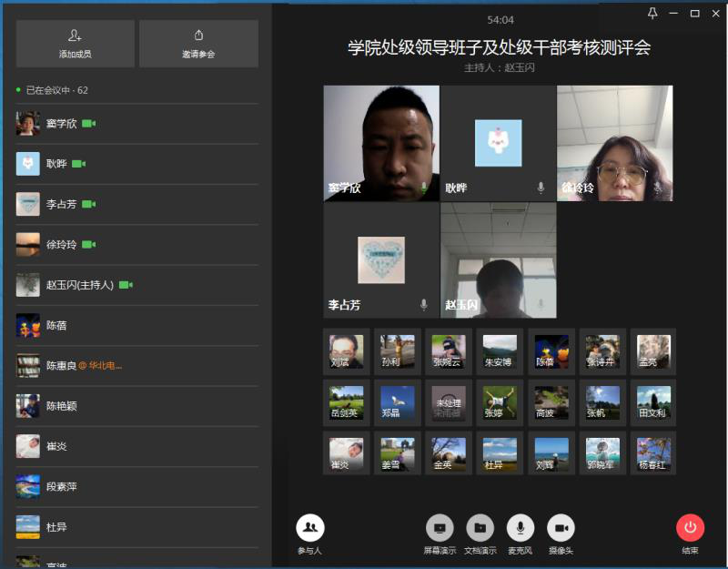
Task: Open 文档演示 document presentation
Action: 480,528
